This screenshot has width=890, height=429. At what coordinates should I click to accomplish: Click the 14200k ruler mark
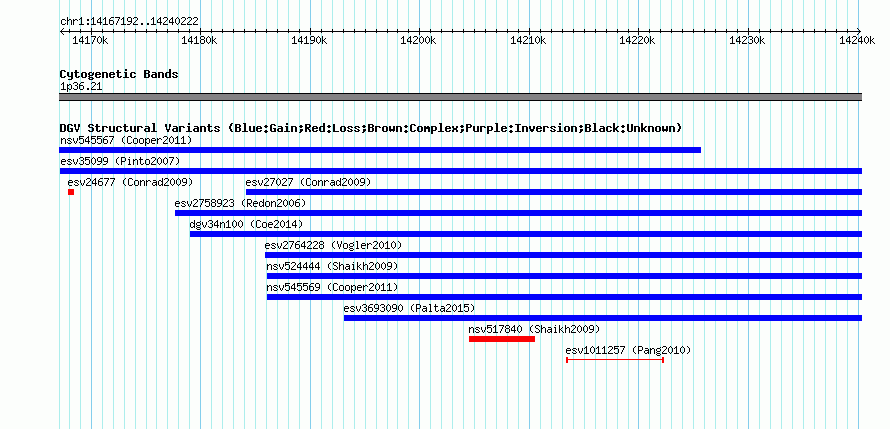[418, 40]
